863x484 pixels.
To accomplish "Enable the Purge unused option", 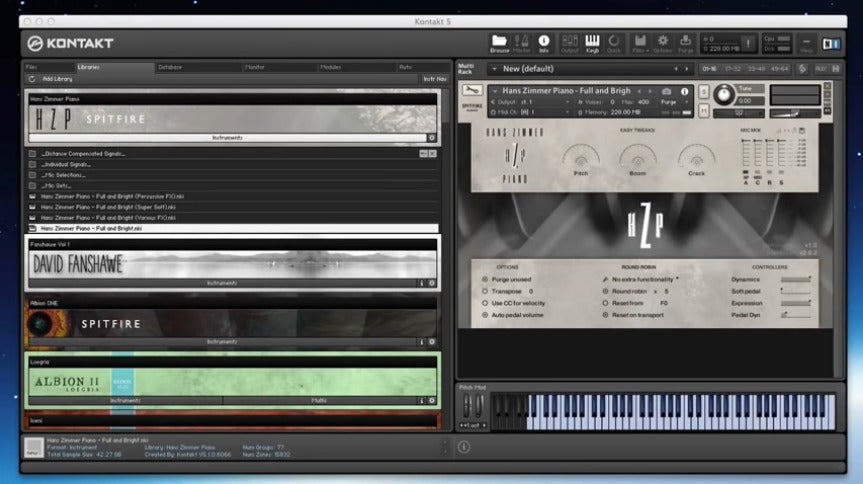I will click(x=486, y=279).
